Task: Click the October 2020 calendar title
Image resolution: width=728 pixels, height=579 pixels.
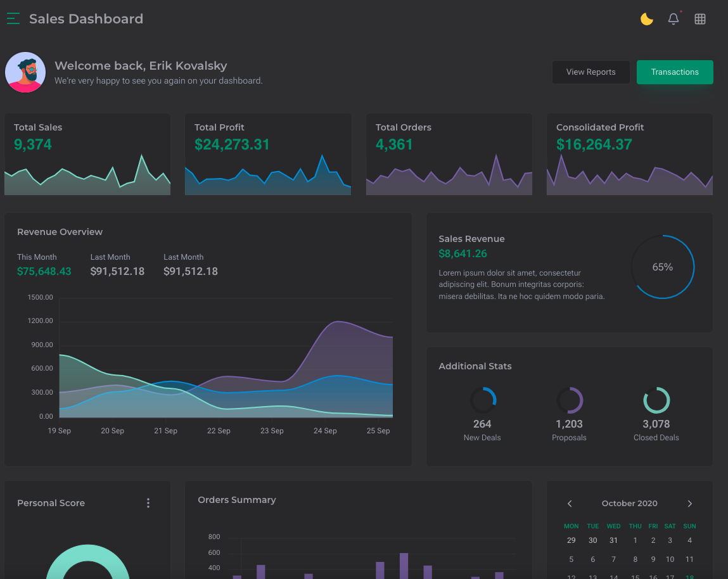Action: pos(629,504)
